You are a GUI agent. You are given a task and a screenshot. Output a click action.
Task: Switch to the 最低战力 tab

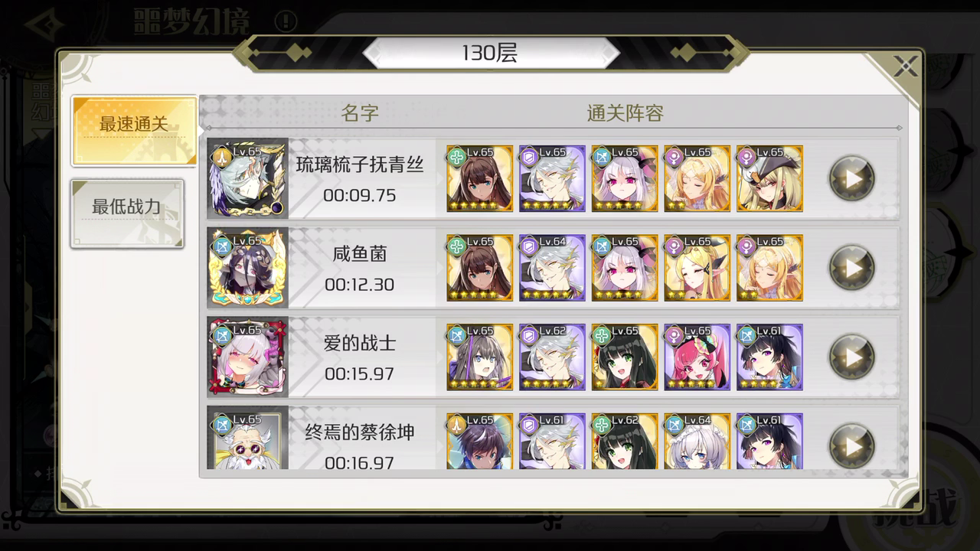coord(127,214)
